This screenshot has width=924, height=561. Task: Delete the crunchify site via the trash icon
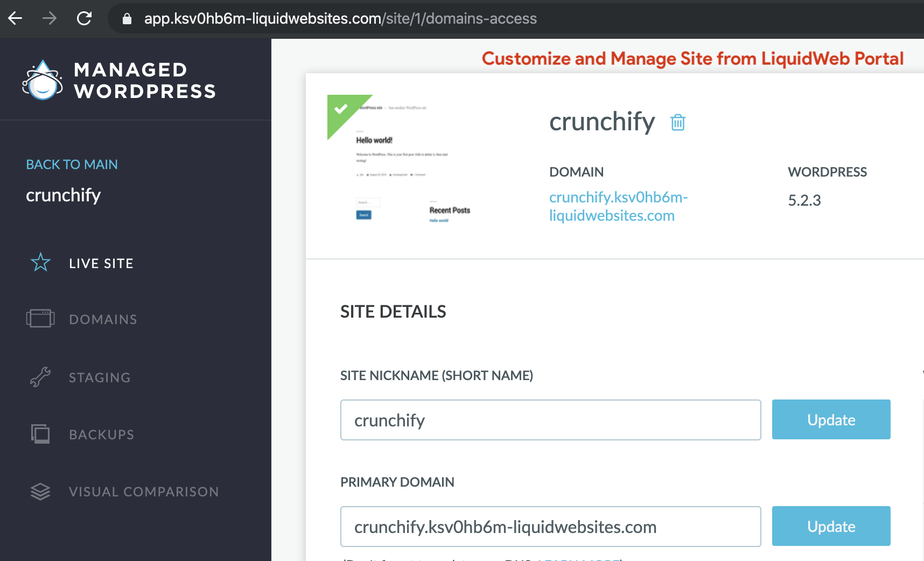coord(678,122)
